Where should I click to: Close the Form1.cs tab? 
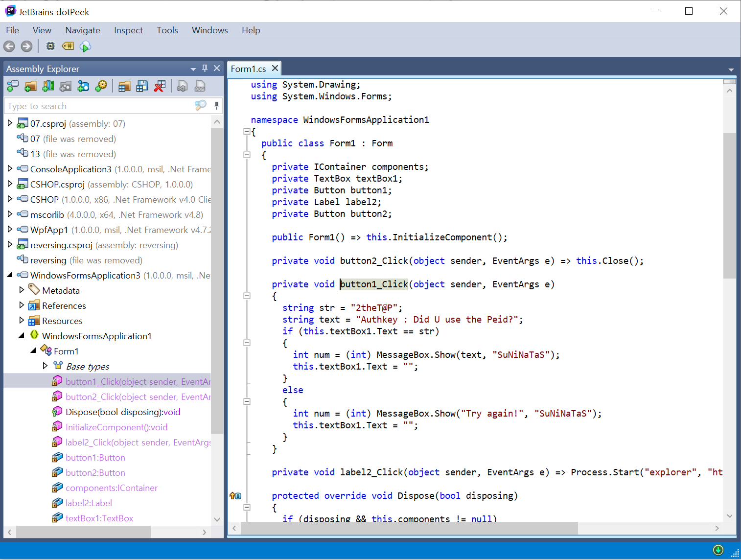pos(275,69)
